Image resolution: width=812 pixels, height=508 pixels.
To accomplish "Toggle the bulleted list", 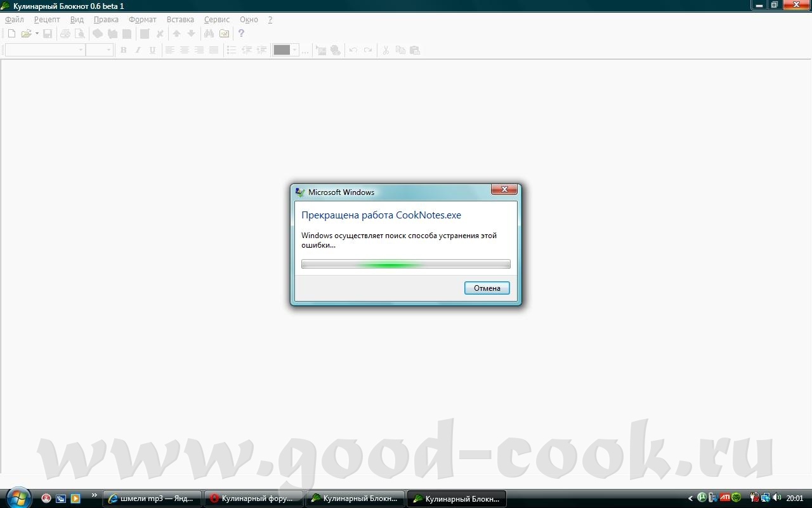I will click(x=232, y=50).
